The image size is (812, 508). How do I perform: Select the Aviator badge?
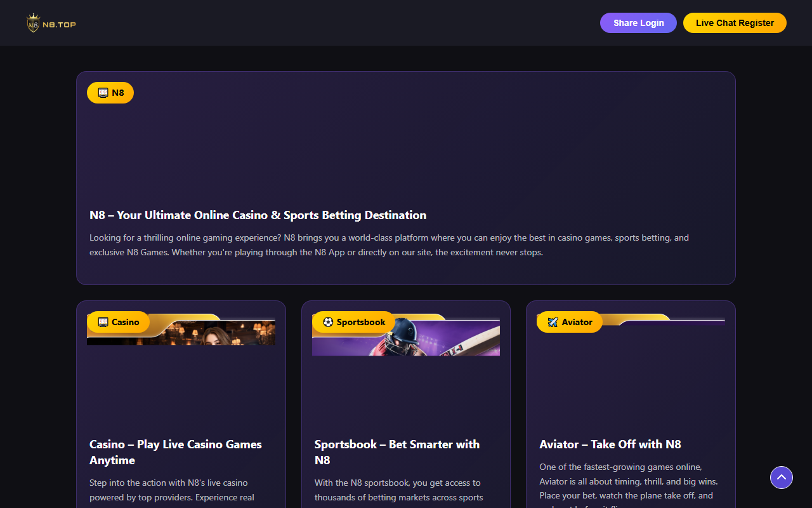tap(570, 322)
